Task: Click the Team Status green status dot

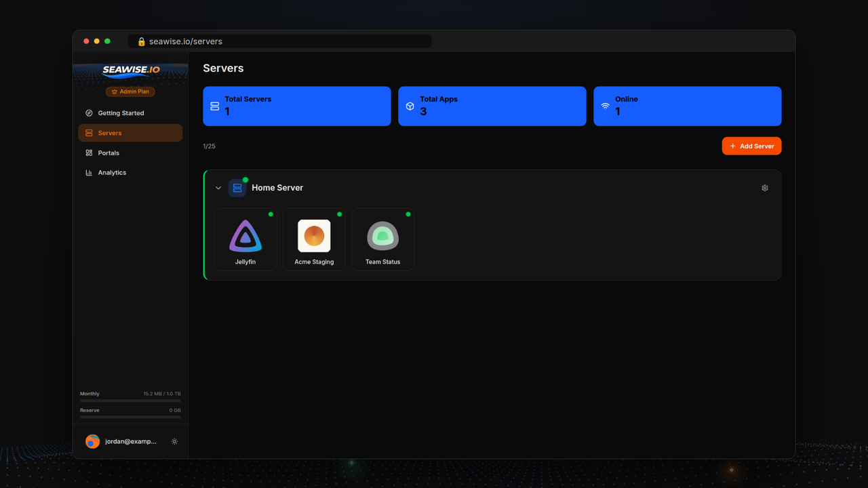Action: pyautogui.click(x=408, y=214)
